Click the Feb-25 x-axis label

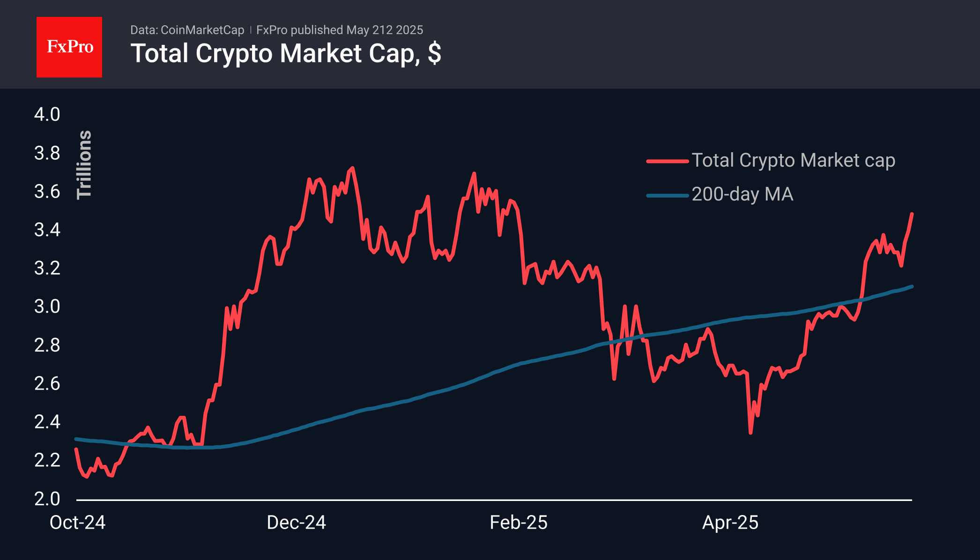(519, 523)
